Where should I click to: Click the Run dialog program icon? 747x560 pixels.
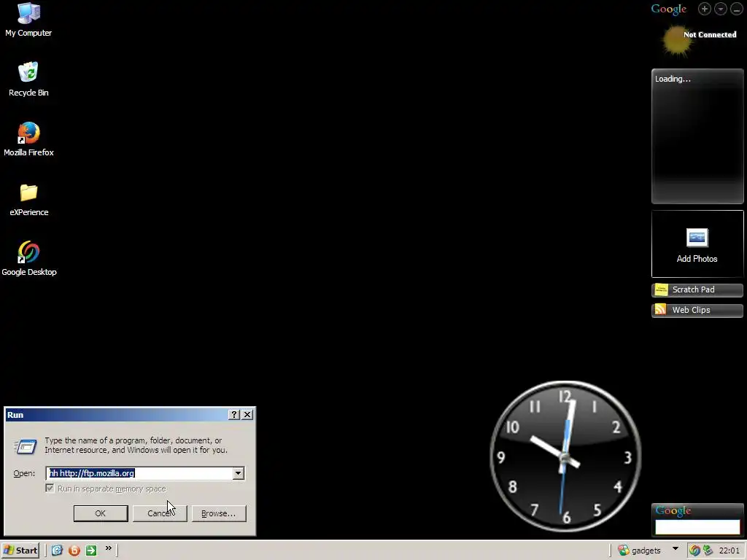(26, 446)
